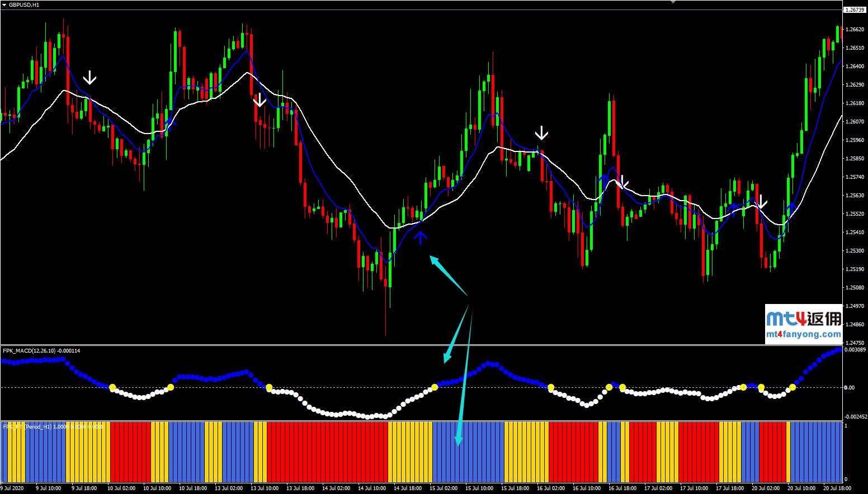Click the first yellow MACD zero-cross dot
Screen dimensions: 868x494
click(112, 387)
